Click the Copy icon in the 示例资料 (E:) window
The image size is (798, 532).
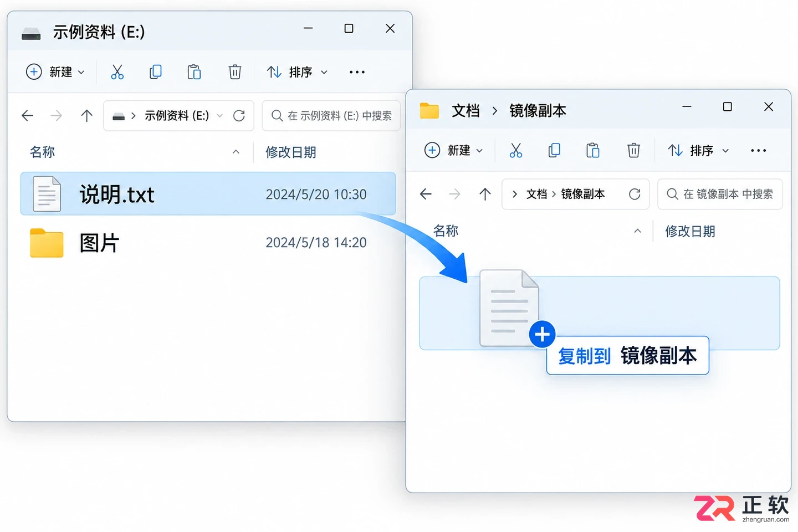point(156,72)
